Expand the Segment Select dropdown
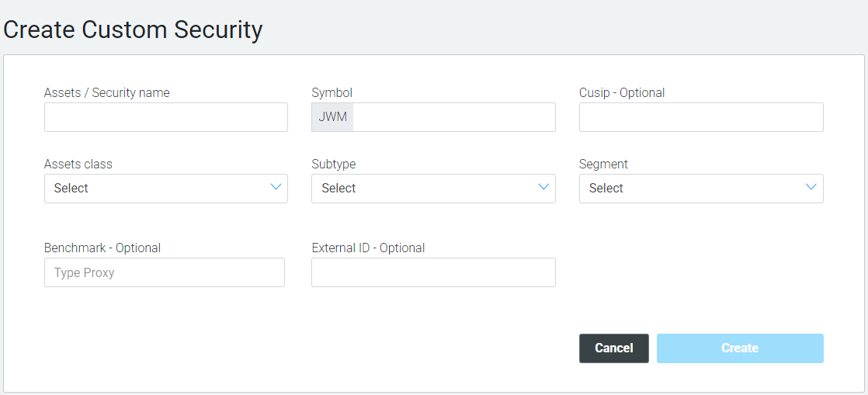The image size is (868, 395). tap(701, 189)
